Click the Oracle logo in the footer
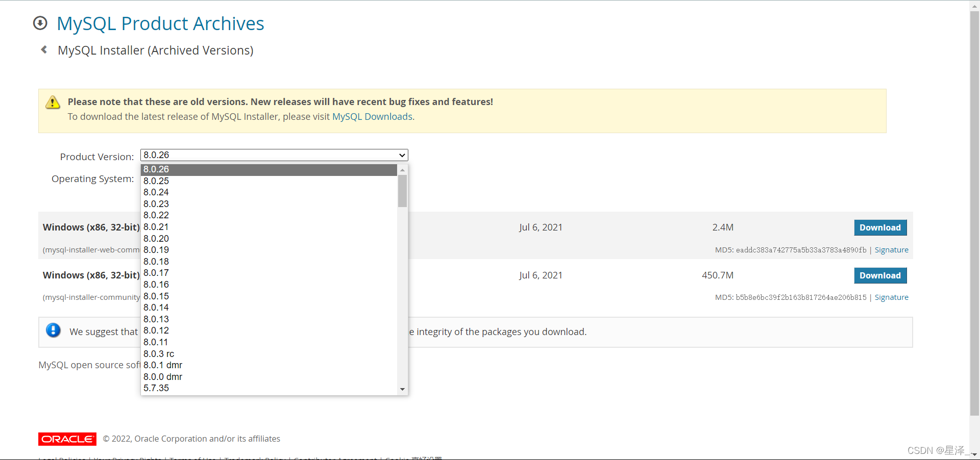The width and height of the screenshot is (980, 460). pyautogui.click(x=67, y=439)
